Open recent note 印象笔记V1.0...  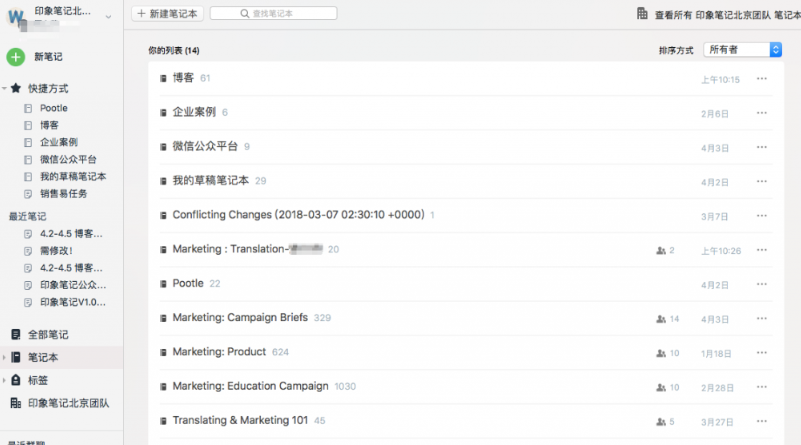click(73, 302)
